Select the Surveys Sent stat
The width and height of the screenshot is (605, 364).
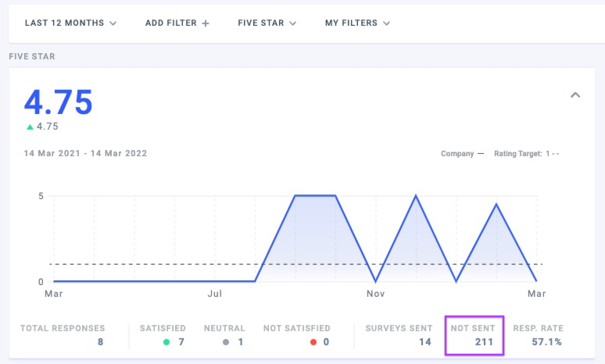pyautogui.click(x=398, y=335)
